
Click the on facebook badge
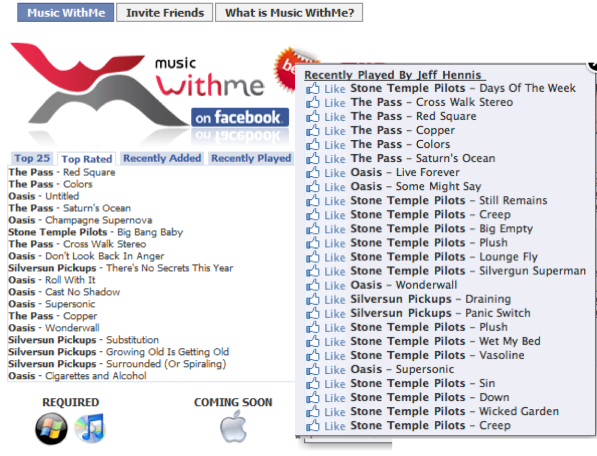(x=240, y=117)
